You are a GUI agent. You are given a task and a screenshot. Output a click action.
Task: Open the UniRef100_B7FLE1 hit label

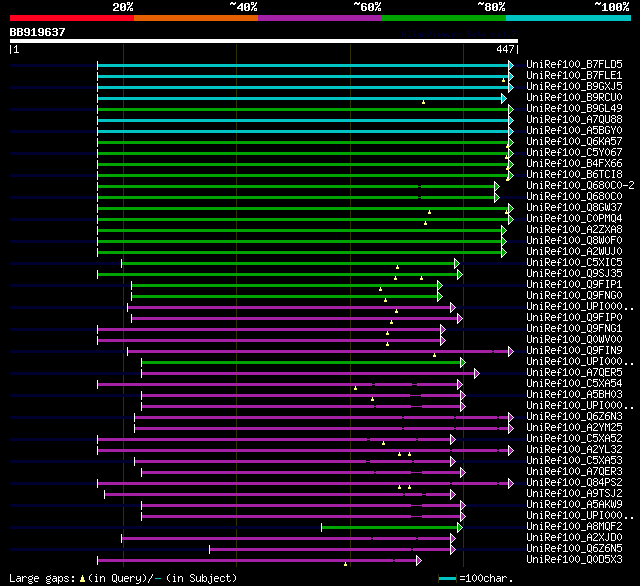tap(574, 75)
